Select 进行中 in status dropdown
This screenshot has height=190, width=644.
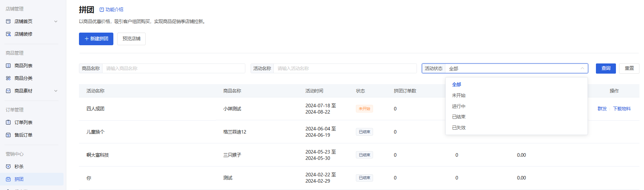(517, 106)
